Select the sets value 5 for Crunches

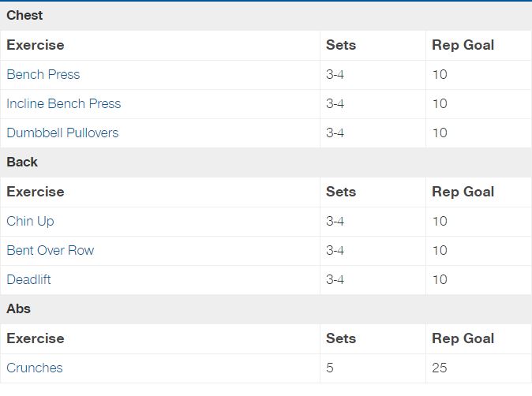click(x=330, y=368)
